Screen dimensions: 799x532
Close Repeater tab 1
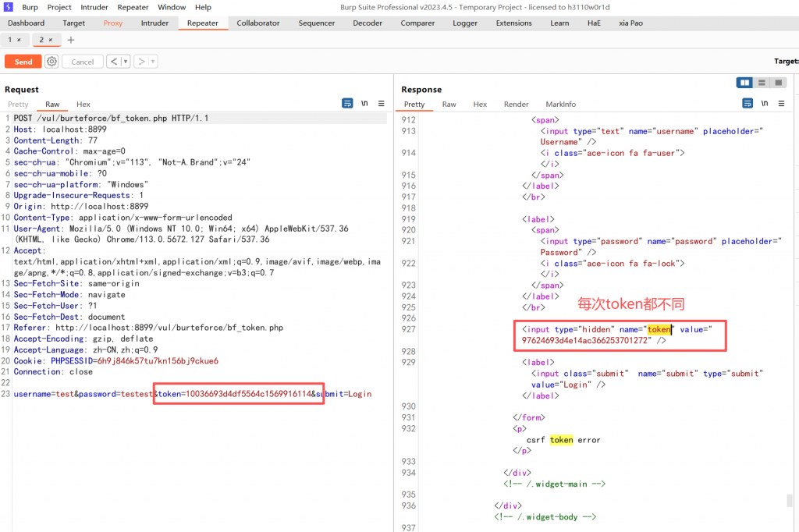pyautogui.click(x=19, y=40)
